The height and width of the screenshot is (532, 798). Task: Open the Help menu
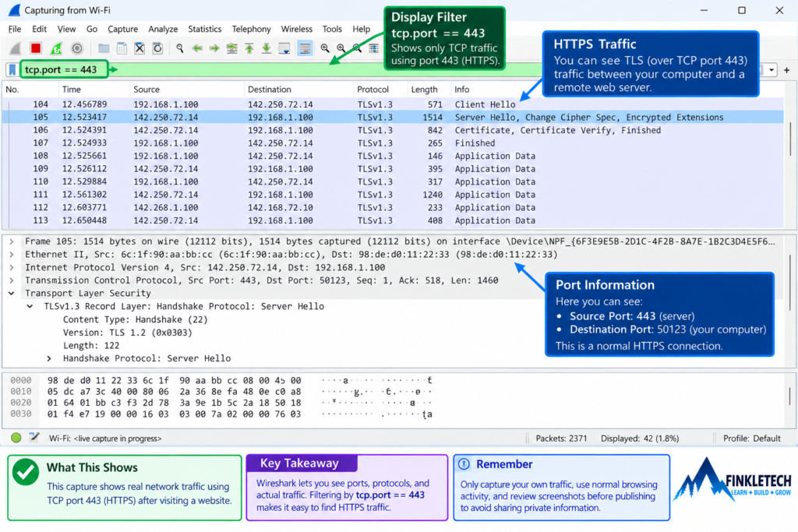pyautogui.click(x=362, y=29)
